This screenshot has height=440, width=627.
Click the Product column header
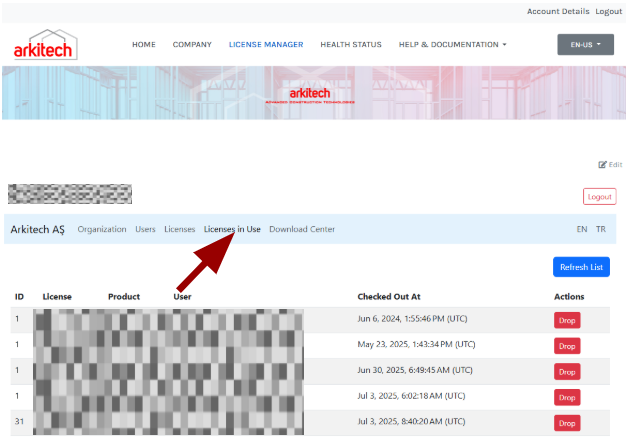pyautogui.click(x=124, y=297)
